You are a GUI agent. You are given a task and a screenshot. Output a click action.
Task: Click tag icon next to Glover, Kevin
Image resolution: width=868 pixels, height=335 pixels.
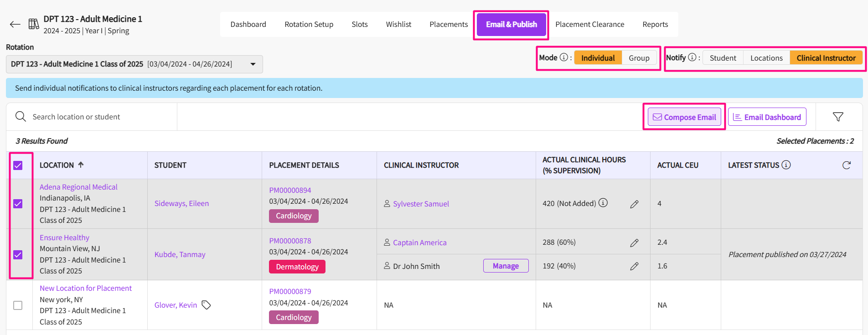[207, 305]
